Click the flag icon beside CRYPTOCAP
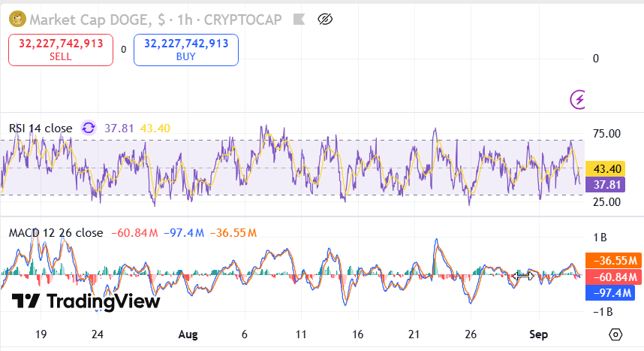Image resolution: width=644 pixels, height=351 pixels. point(299,19)
